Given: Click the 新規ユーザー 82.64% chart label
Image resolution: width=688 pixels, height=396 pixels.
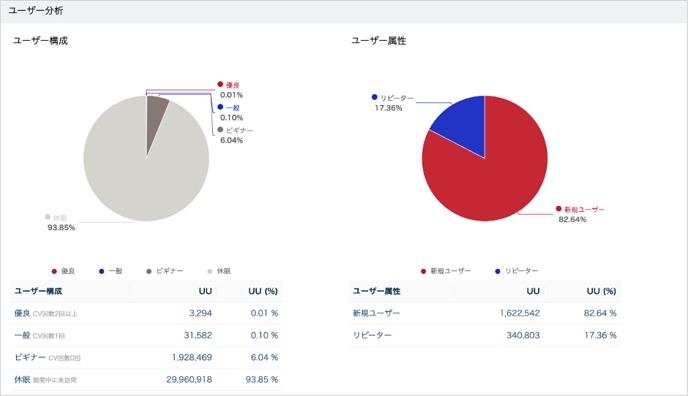Looking at the screenshot, I should tap(580, 214).
